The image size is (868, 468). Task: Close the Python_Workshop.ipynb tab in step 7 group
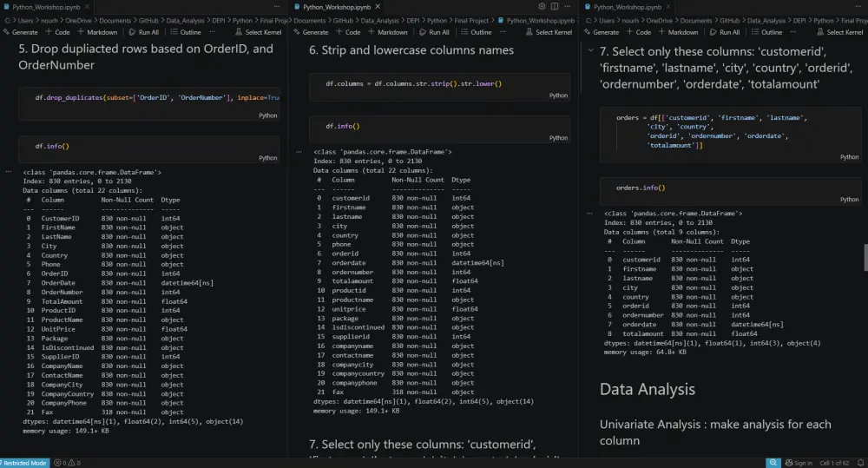tap(668, 7)
